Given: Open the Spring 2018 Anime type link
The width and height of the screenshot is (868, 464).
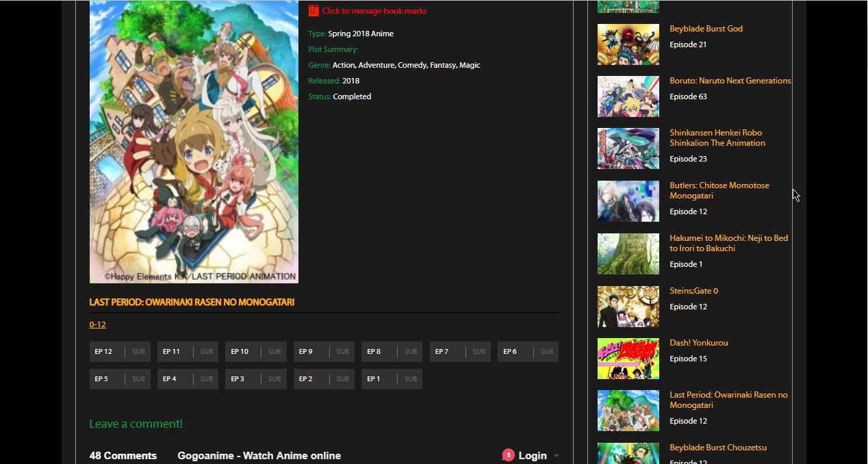Looking at the screenshot, I should pyautogui.click(x=361, y=34).
